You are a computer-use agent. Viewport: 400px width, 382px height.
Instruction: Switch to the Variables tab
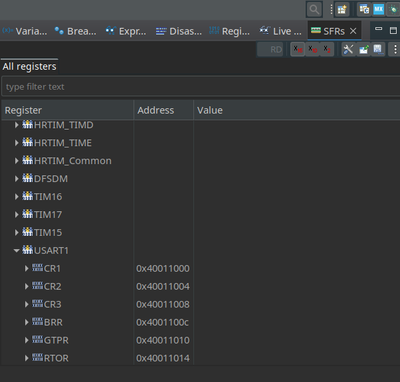25,31
